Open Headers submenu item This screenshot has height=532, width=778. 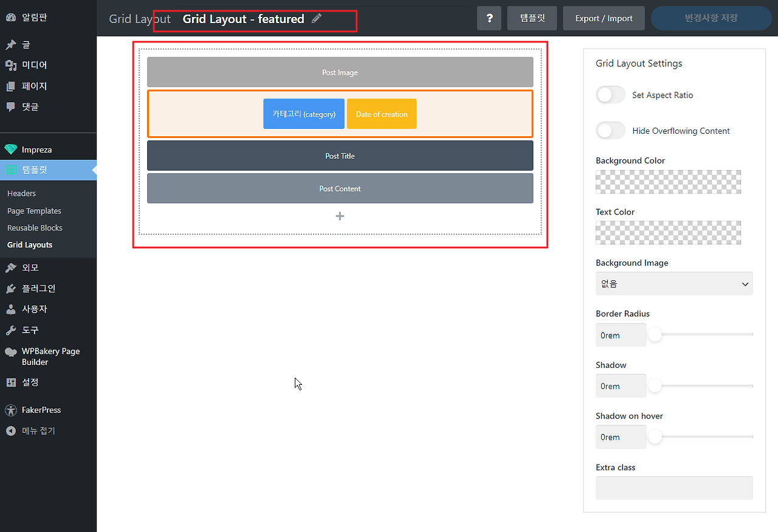coord(21,193)
